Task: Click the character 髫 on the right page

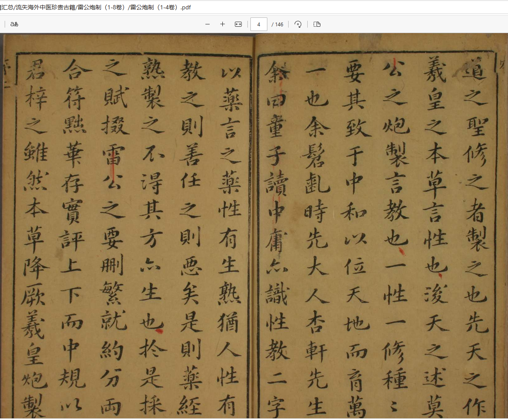Action: [x=316, y=153]
